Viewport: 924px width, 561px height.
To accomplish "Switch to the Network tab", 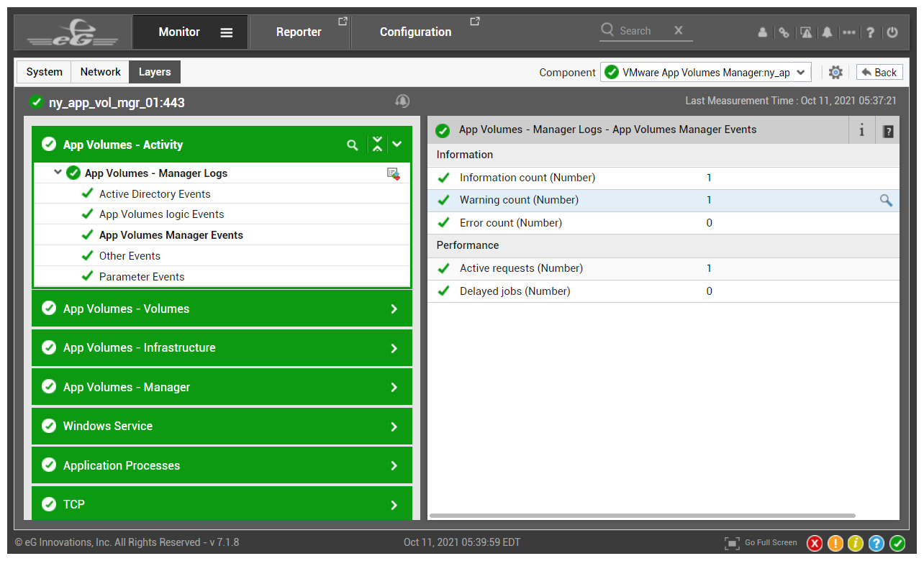I will click(100, 72).
